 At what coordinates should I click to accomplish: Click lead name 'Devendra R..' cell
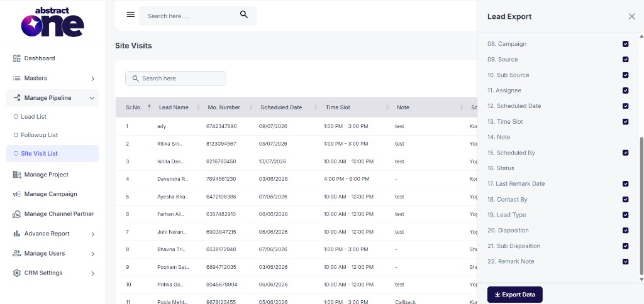tap(172, 179)
